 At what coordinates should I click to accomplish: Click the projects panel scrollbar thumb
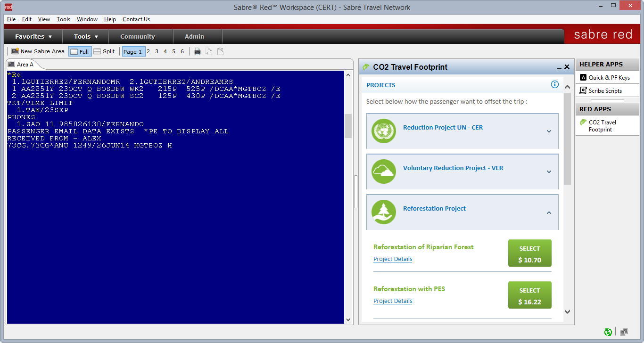[567, 139]
